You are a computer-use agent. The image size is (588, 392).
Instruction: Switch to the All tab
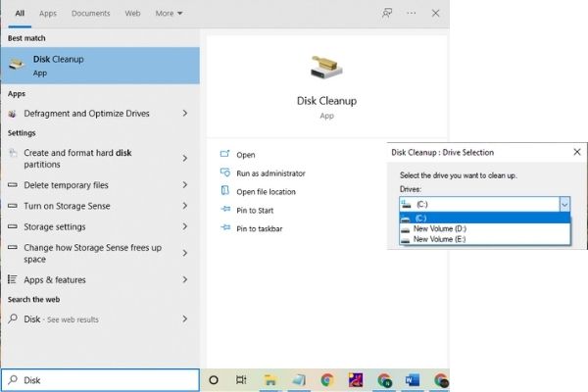pyautogui.click(x=20, y=13)
